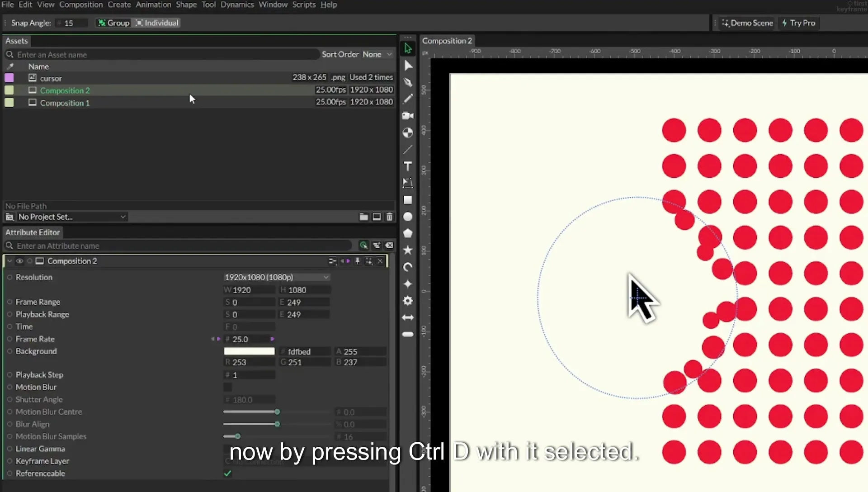Image resolution: width=868 pixels, height=492 pixels.
Task: Select the Line tool
Action: [x=408, y=149]
